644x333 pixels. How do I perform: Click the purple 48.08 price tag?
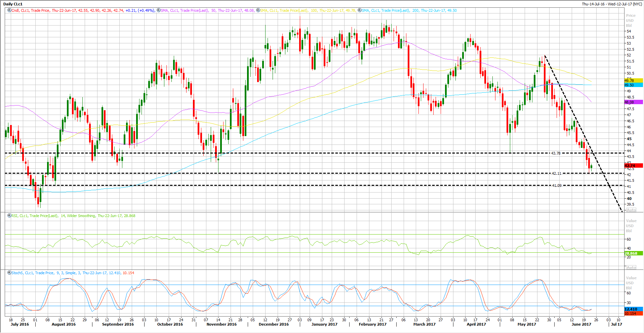[633, 102]
